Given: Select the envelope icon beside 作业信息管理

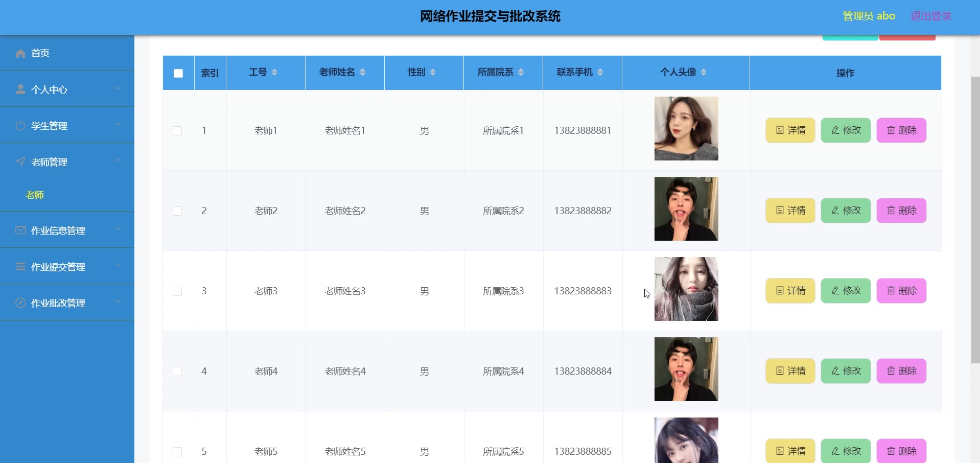Looking at the screenshot, I should pyautogui.click(x=20, y=230).
